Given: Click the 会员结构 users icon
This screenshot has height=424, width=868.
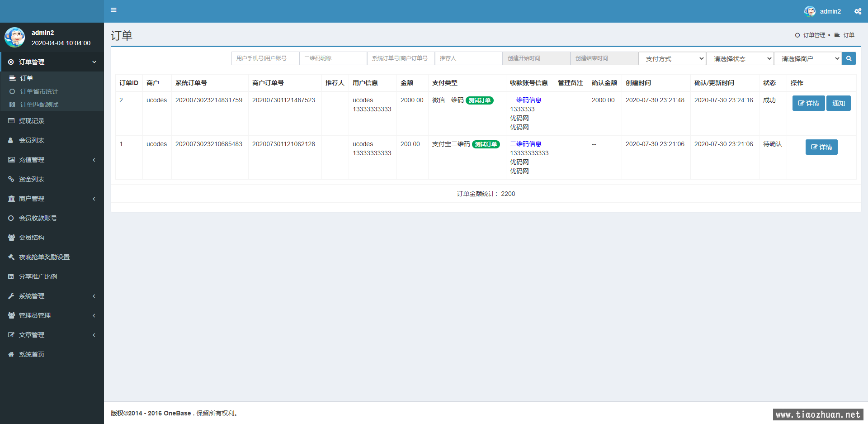Looking at the screenshot, I should [x=11, y=238].
